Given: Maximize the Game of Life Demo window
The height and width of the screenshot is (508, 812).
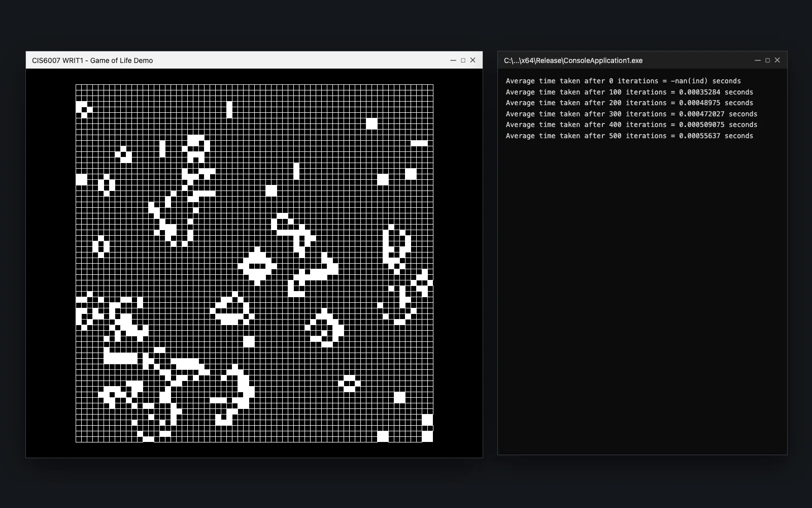Looking at the screenshot, I should (x=463, y=60).
